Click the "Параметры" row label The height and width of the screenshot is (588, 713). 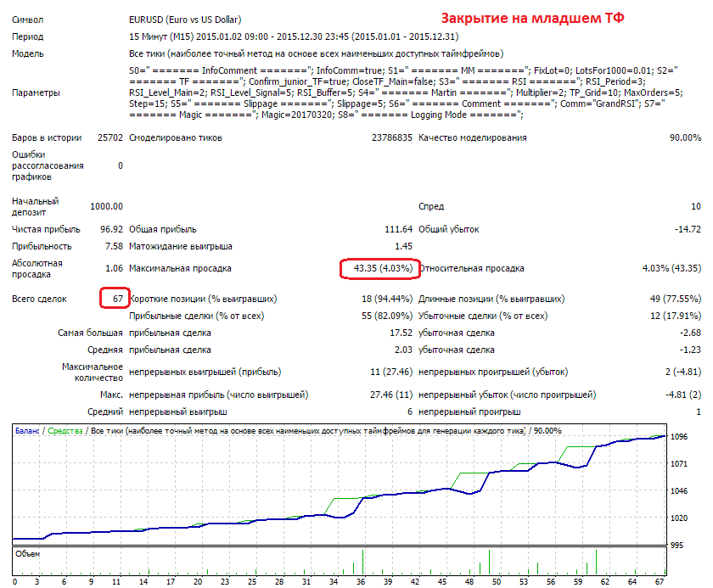pos(36,92)
